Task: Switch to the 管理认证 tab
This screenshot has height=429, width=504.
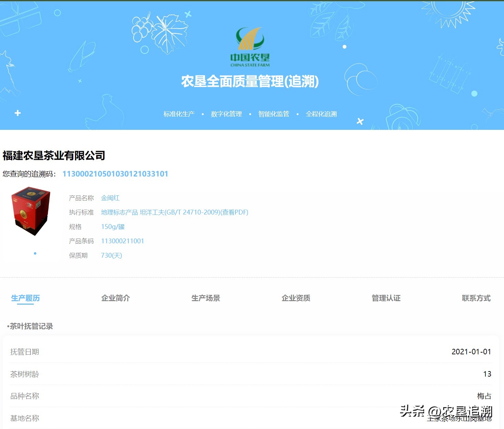Action: point(386,298)
